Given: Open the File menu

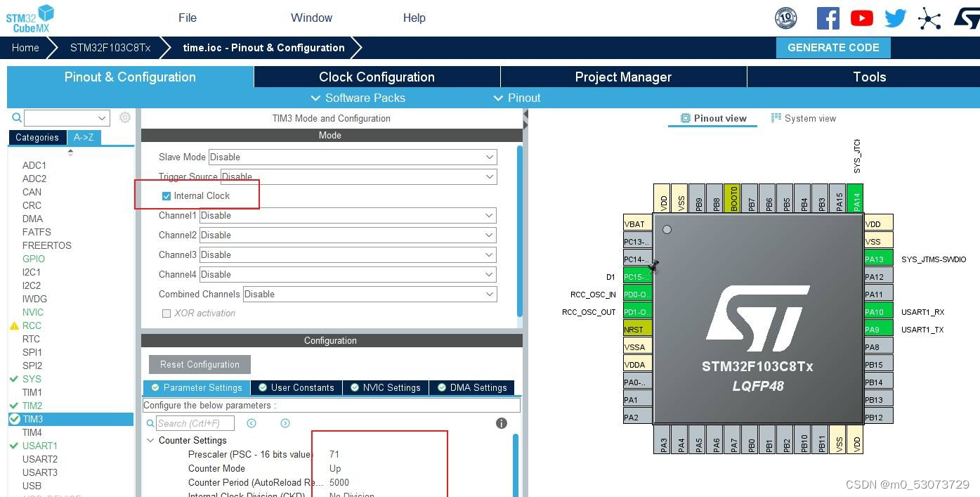Looking at the screenshot, I should coord(188,18).
